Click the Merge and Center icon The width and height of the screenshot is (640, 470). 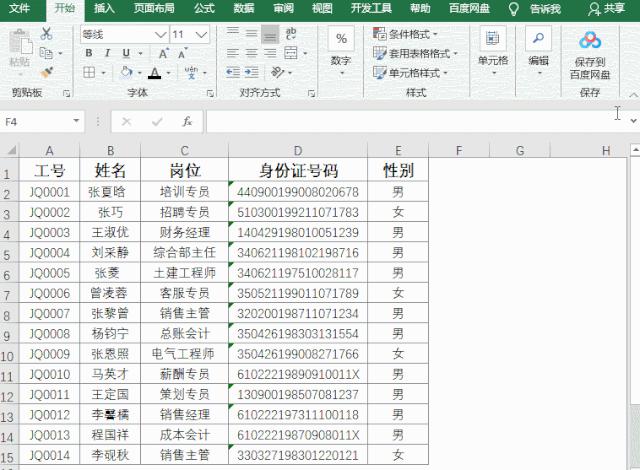(291, 53)
